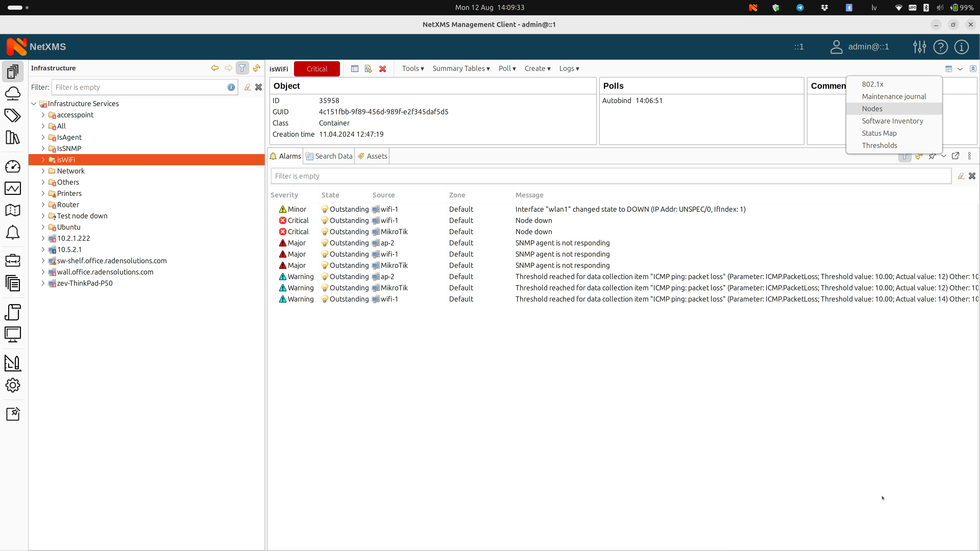The height and width of the screenshot is (551, 980).
Task: Click the filter info icon in tree filter
Action: (x=231, y=87)
